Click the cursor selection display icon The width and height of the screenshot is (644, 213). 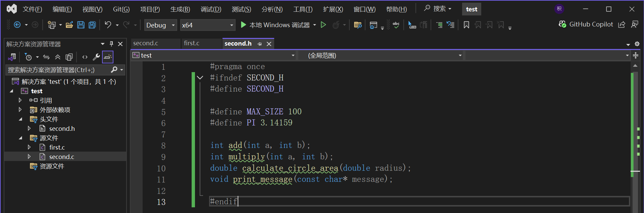coord(412,25)
